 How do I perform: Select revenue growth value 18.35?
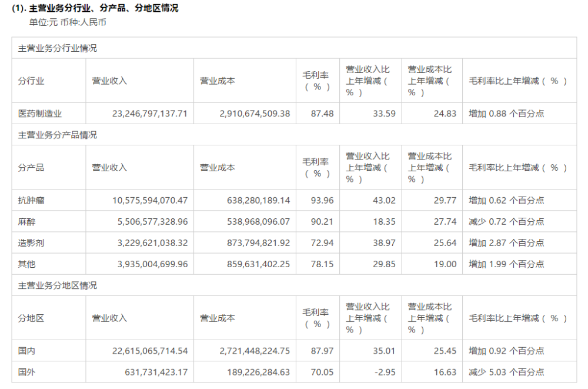(384, 221)
